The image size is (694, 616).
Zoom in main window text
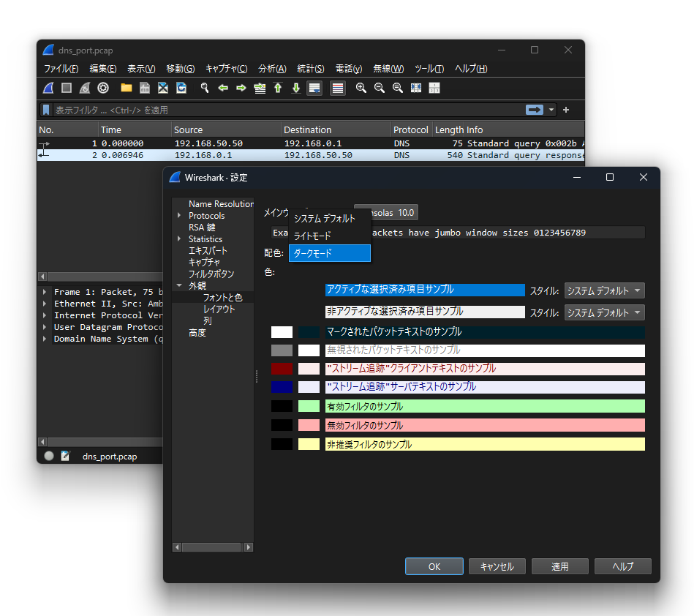(x=361, y=88)
